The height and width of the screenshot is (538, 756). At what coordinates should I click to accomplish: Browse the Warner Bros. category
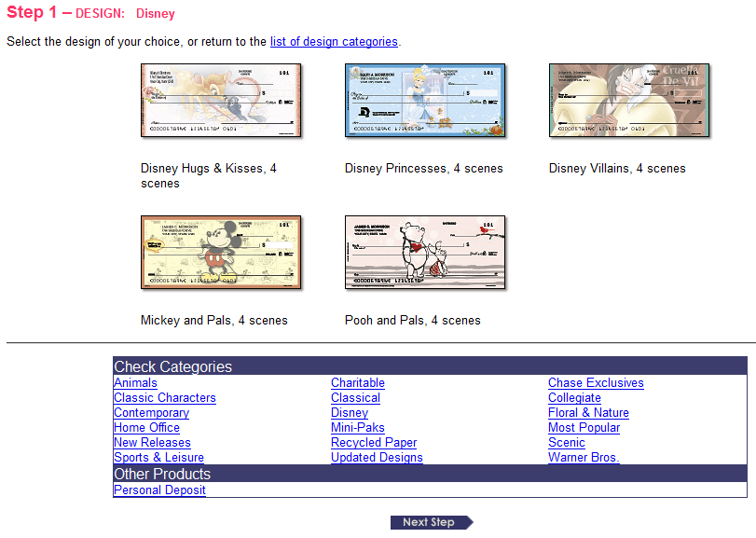coord(584,458)
